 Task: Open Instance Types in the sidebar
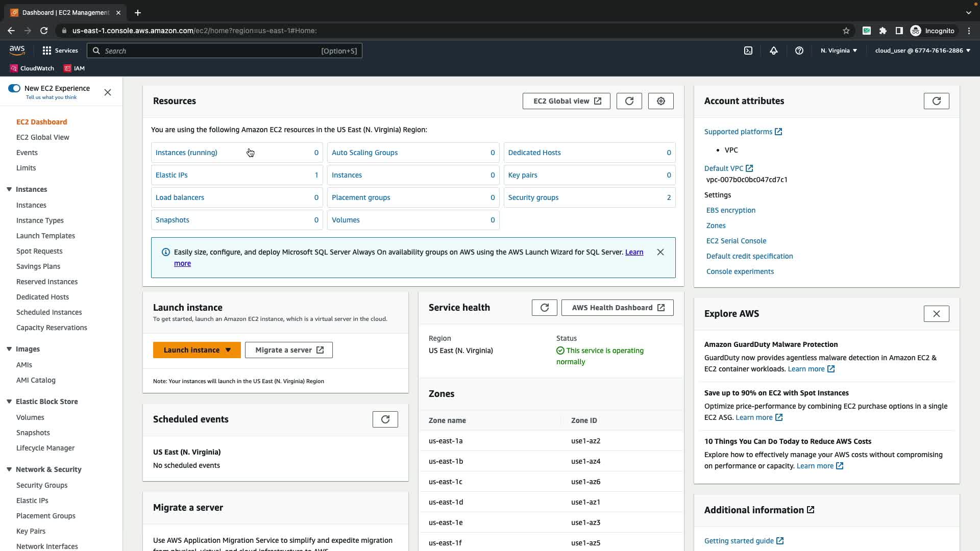[x=40, y=220]
